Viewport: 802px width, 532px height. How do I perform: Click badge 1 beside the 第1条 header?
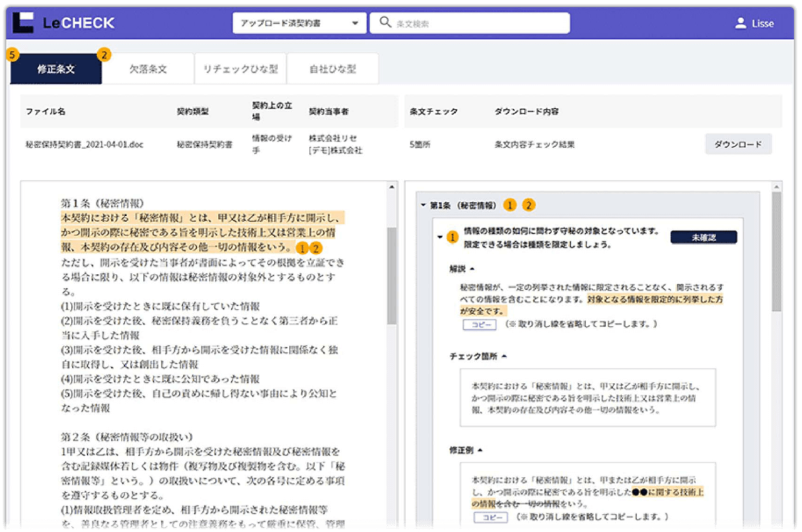[511, 205]
